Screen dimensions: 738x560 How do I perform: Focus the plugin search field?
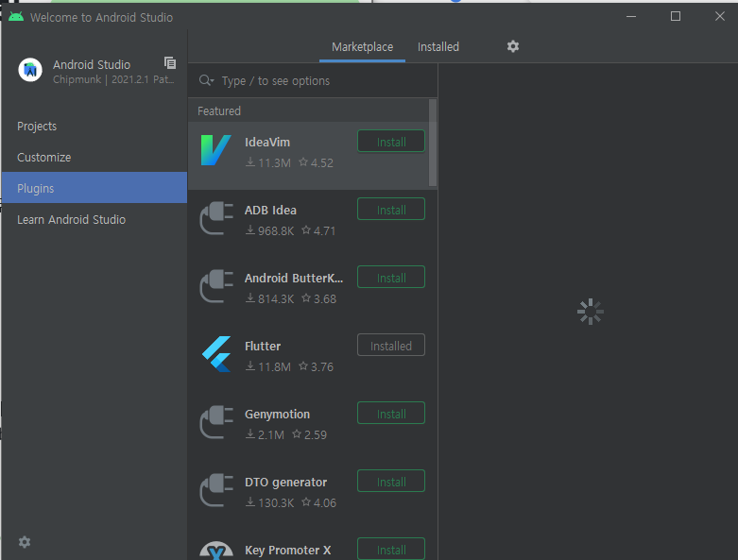[x=313, y=81]
